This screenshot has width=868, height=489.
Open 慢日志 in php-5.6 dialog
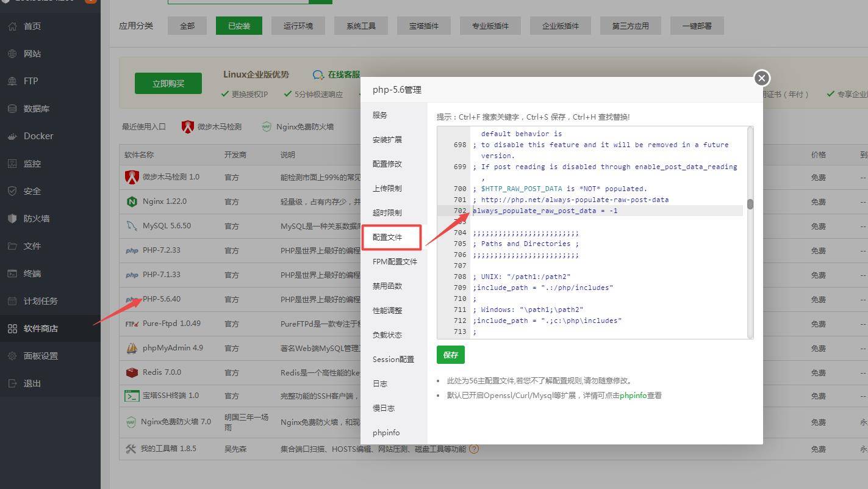pos(394,408)
